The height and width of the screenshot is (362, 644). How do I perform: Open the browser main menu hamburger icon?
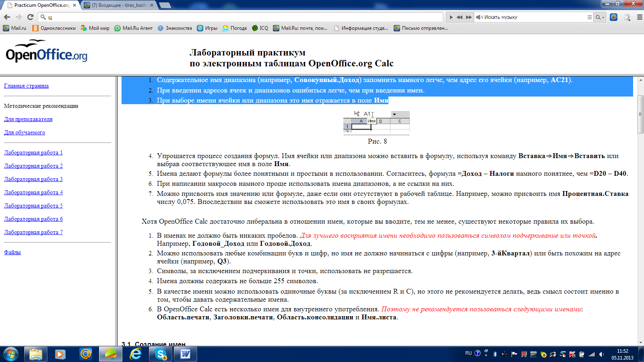click(x=639, y=17)
